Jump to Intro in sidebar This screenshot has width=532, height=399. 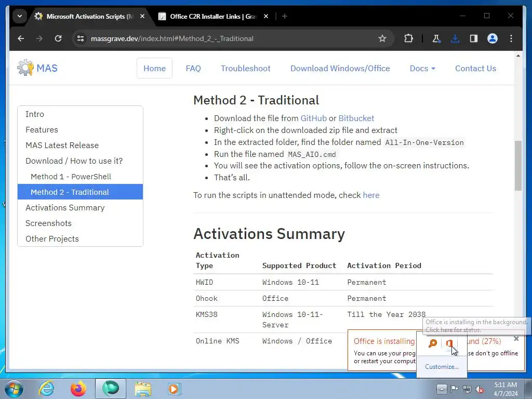click(x=80, y=114)
